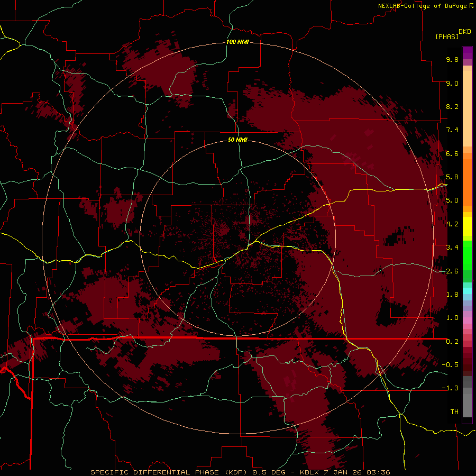Screen dimensions: 476x476
Task: Click the 4.2 legend value
Action: coord(452,224)
